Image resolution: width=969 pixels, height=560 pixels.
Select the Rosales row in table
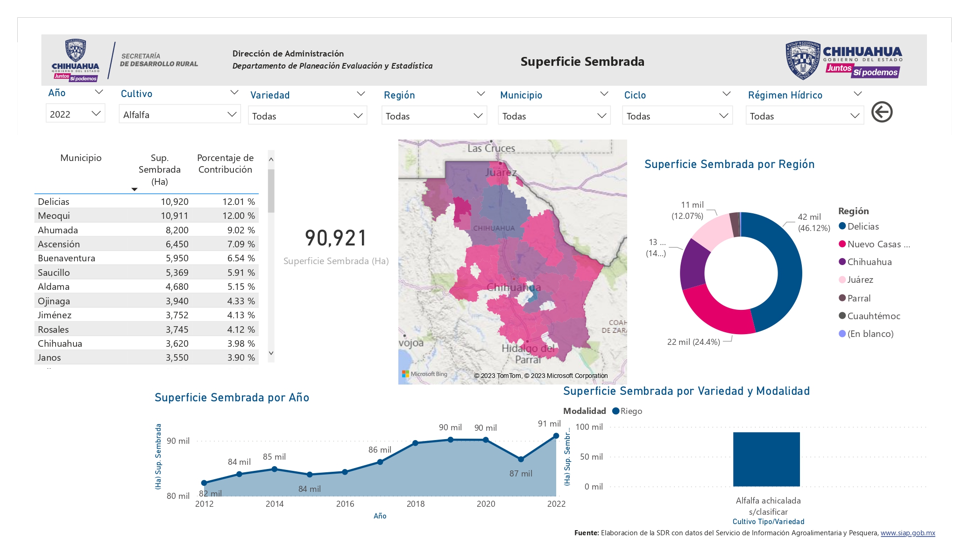tap(146, 329)
